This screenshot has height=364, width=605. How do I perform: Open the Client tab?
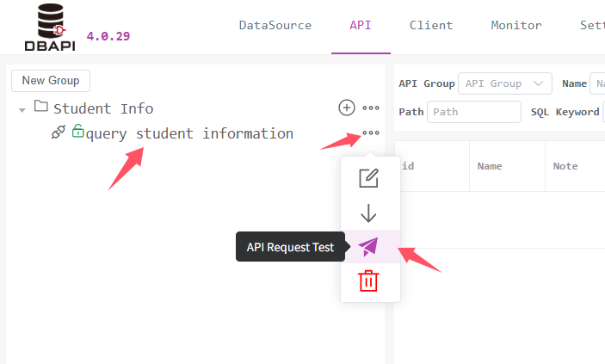point(431,26)
